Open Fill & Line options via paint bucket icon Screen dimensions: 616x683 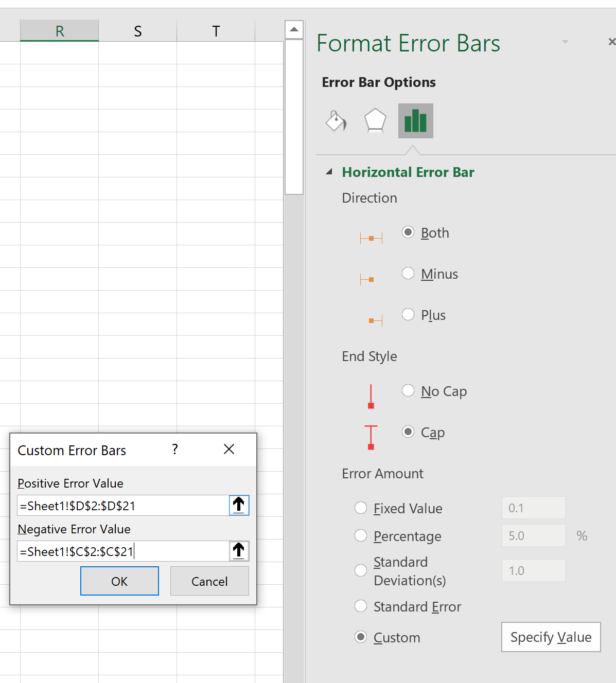point(336,121)
